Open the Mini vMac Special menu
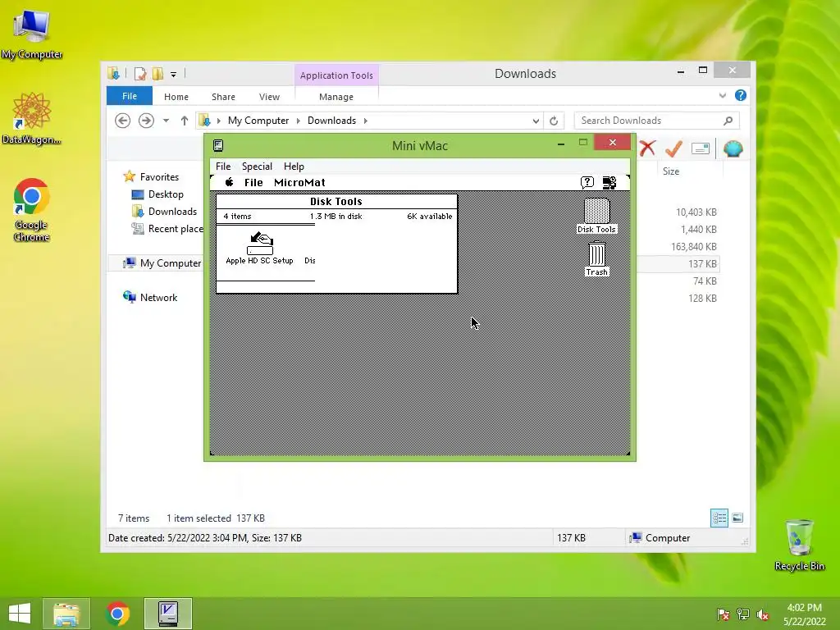This screenshot has height=630, width=840. tap(257, 166)
